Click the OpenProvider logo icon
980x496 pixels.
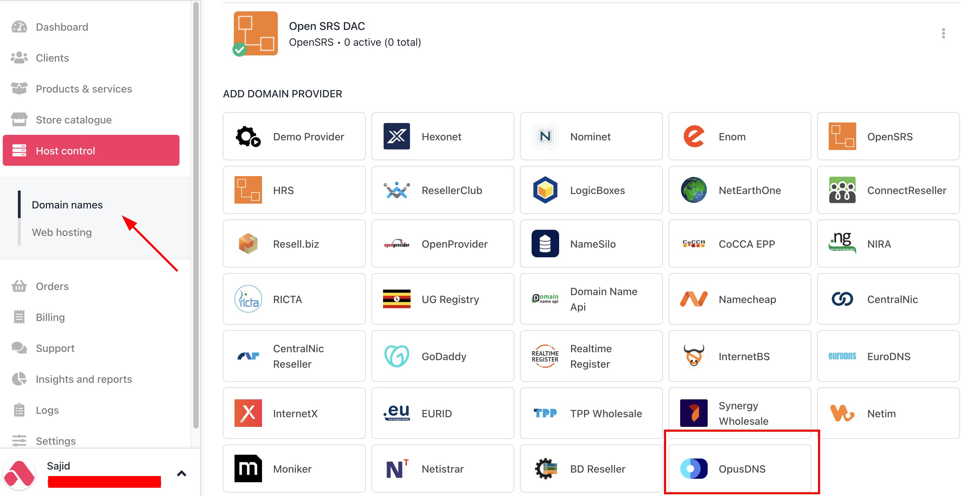tap(397, 244)
